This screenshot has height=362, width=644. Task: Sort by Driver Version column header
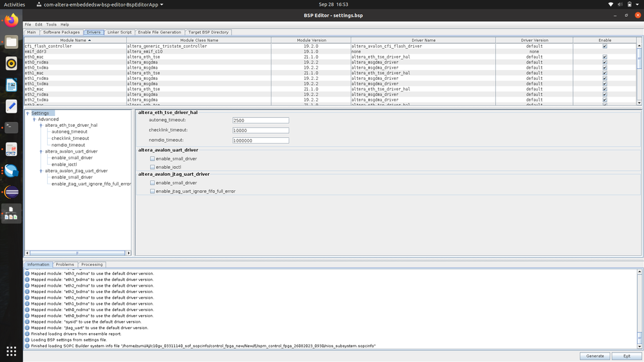pyautogui.click(x=534, y=40)
